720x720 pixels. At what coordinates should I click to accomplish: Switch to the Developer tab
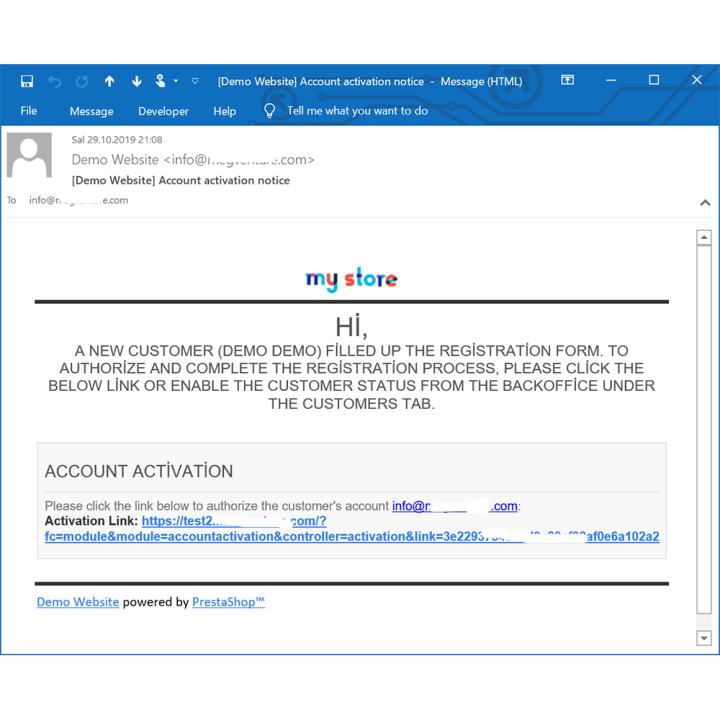[x=163, y=111]
